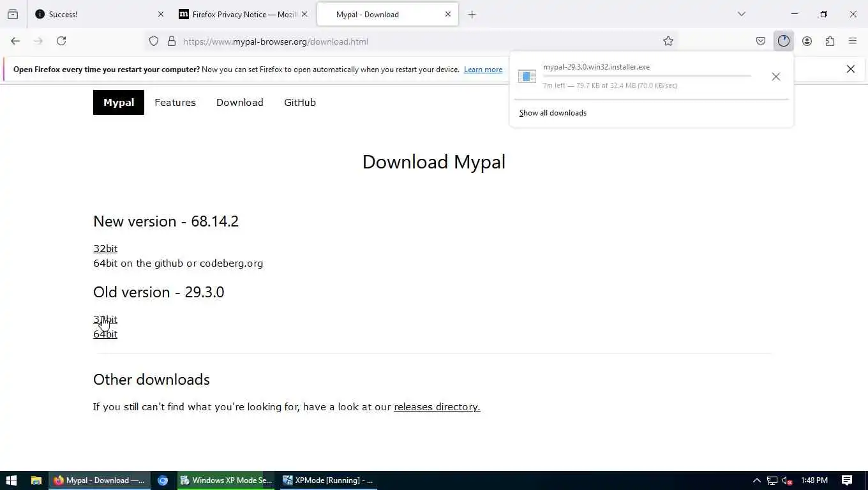Toggle the Downloads panel toolbar icon
The height and width of the screenshot is (490, 868).
click(784, 41)
